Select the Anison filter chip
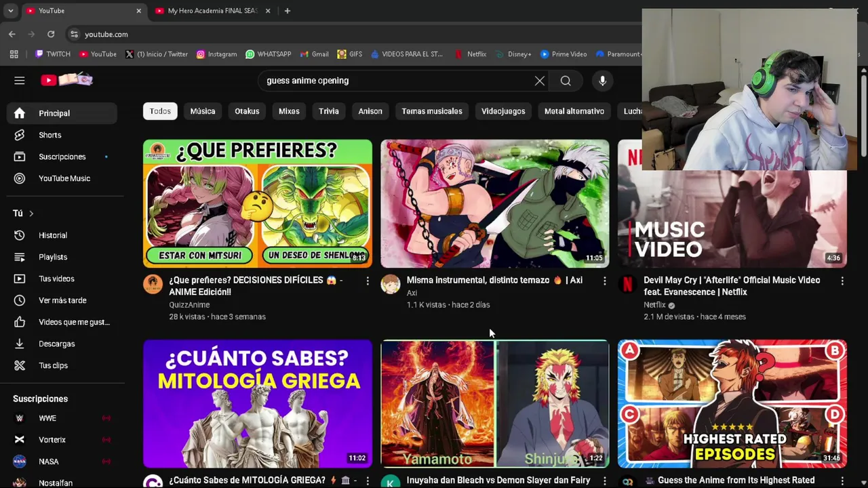Image resolution: width=868 pixels, height=488 pixels. (370, 111)
